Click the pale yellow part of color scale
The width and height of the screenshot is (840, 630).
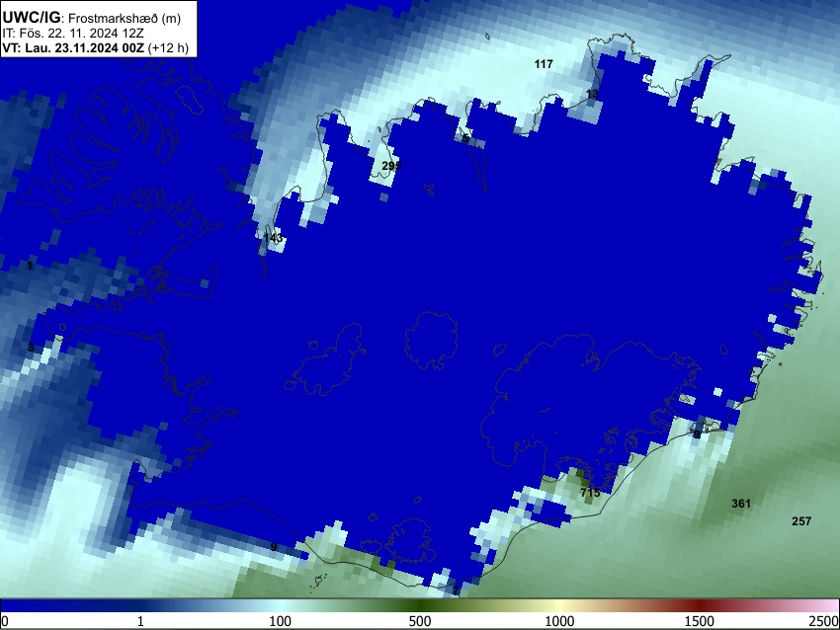(559, 605)
